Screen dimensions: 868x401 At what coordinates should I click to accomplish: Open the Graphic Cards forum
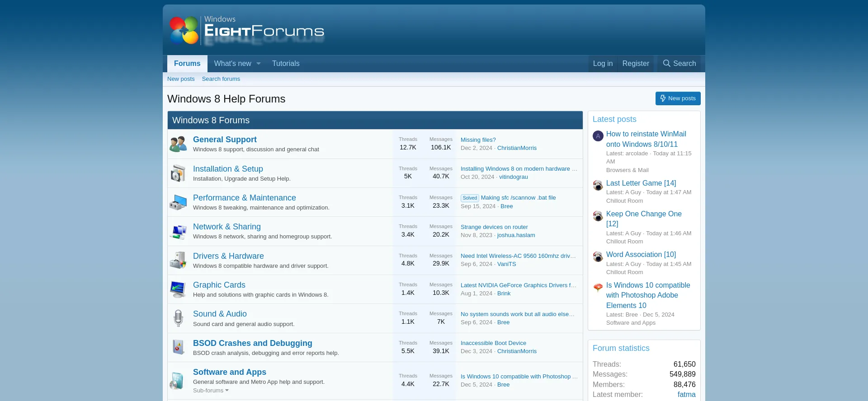[219, 285]
